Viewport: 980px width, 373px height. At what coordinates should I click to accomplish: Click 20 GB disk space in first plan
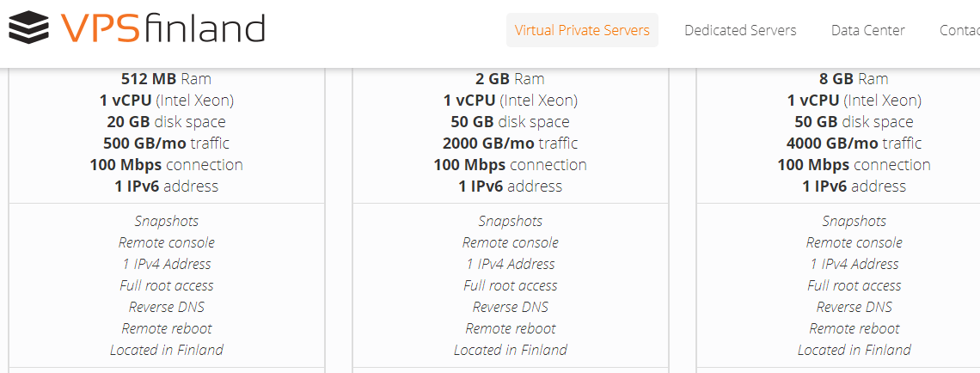tap(166, 122)
